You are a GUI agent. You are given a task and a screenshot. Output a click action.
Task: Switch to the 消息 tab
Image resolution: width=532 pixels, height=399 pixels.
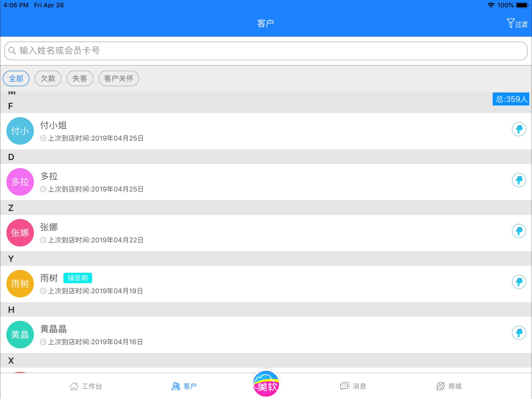353,386
